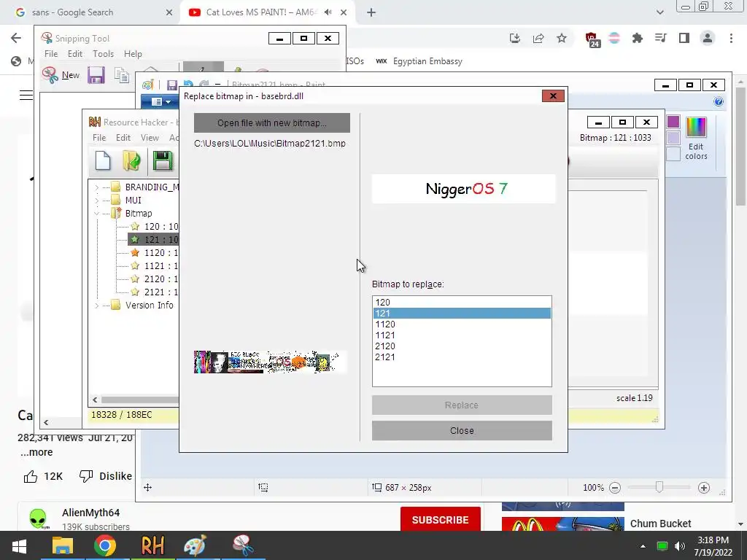Open Paint's blue File menu dropdown
This screenshot has height=560, width=747.
point(160,101)
